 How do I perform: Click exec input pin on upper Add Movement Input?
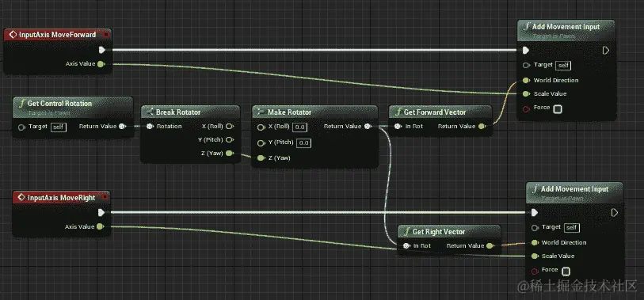click(x=526, y=51)
